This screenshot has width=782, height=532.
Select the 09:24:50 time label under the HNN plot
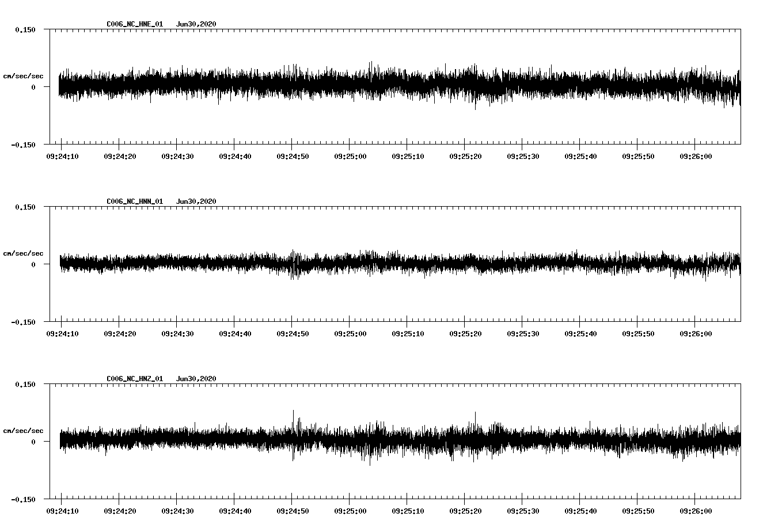click(x=293, y=334)
